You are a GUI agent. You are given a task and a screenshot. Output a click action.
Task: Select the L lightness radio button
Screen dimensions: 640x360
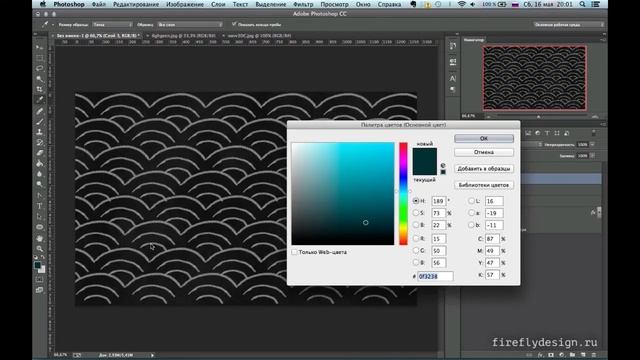(471, 201)
